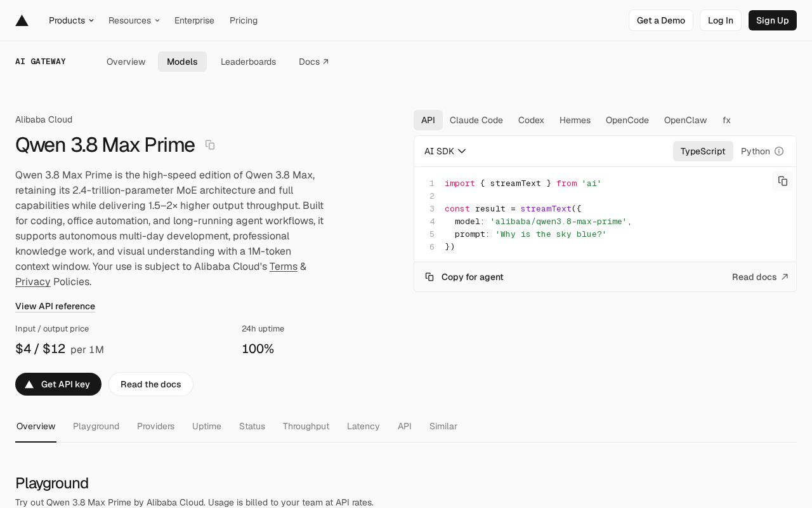This screenshot has width=812, height=508.
Task: Click the AI GATEWAY label
Action: [41, 62]
